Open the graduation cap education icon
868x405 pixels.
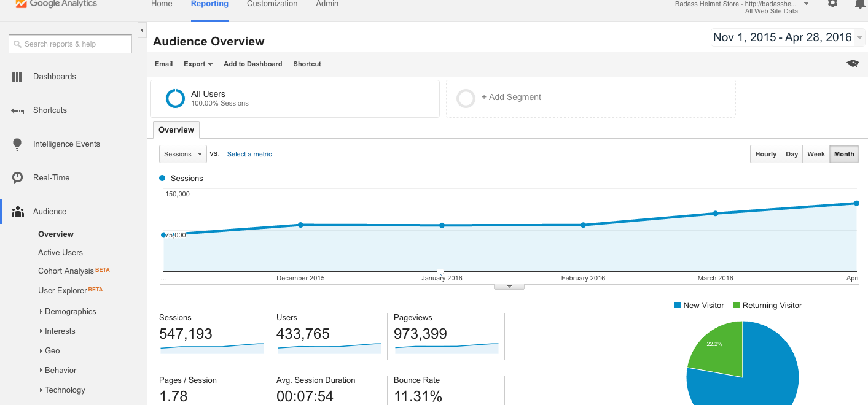click(853, 63)
